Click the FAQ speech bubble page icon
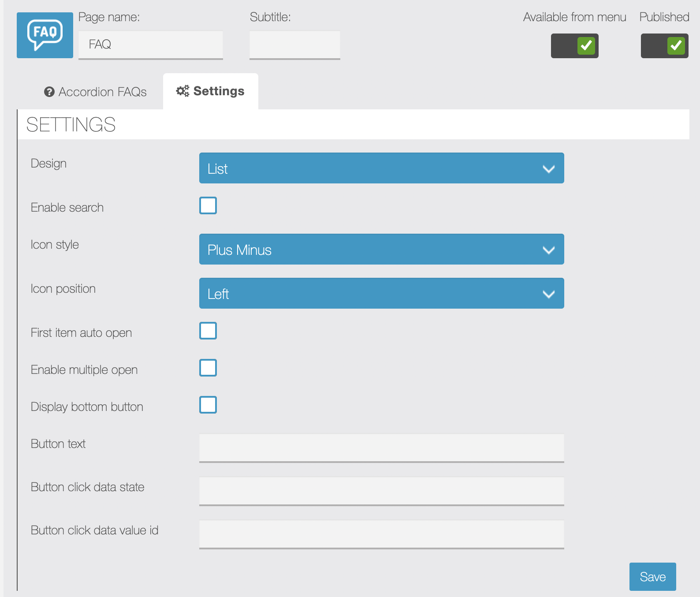Image resolution: width=700 pixels, height=597 pixels. (45, 35)
